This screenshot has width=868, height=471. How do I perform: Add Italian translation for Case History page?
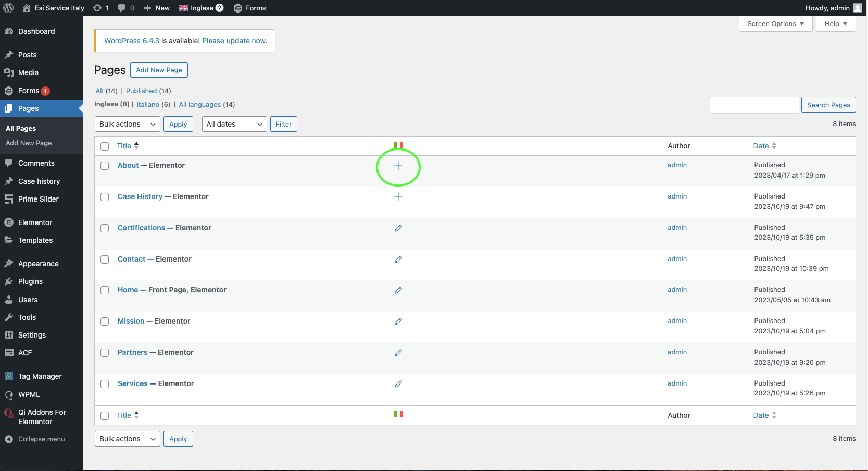(x=398, y=197)
